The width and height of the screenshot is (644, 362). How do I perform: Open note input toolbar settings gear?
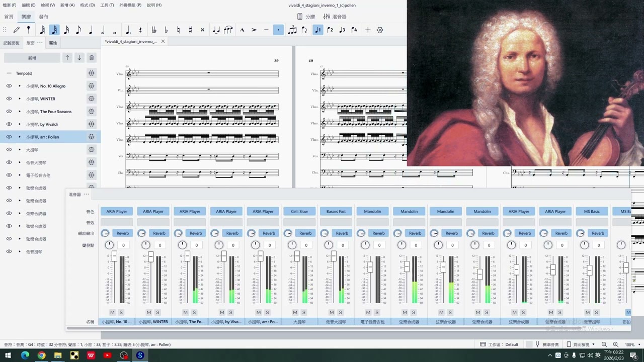(380, 30)
